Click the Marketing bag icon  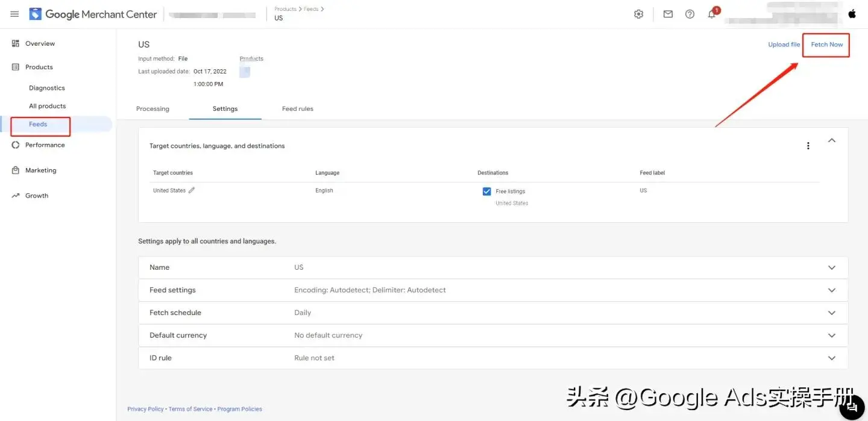pyautogui.click(x=16, y=170)
